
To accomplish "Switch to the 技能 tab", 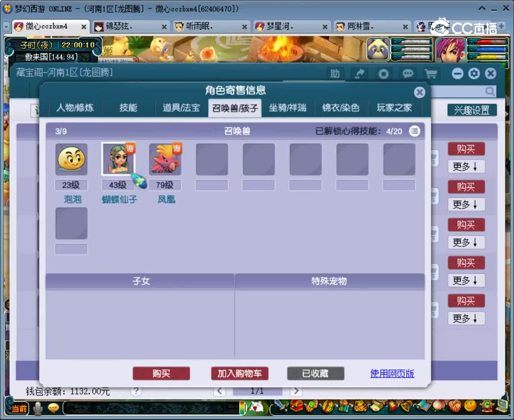I will click(128, 108).
